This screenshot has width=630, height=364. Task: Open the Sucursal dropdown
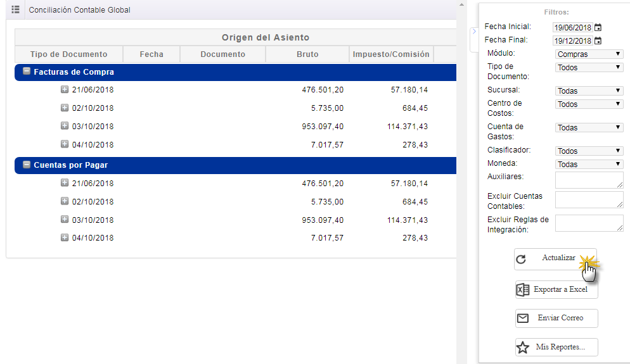click(x=589, y=91)
